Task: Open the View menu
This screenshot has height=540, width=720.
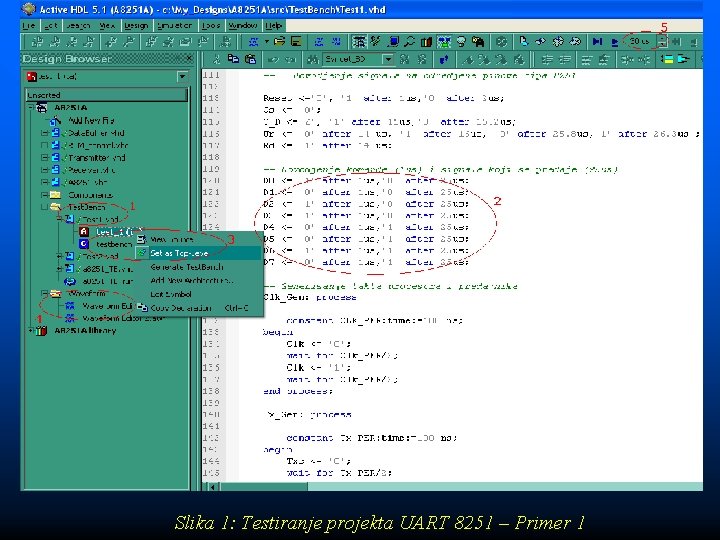Action: coord(107,26)
